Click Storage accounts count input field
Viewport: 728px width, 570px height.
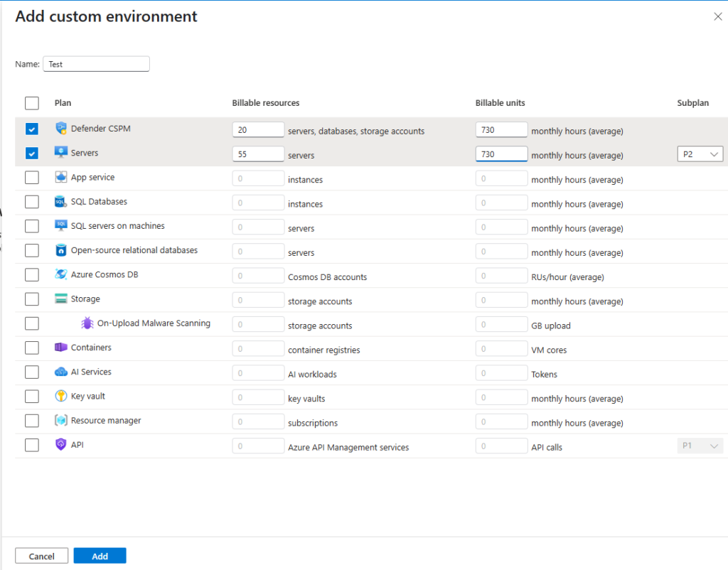258,300
